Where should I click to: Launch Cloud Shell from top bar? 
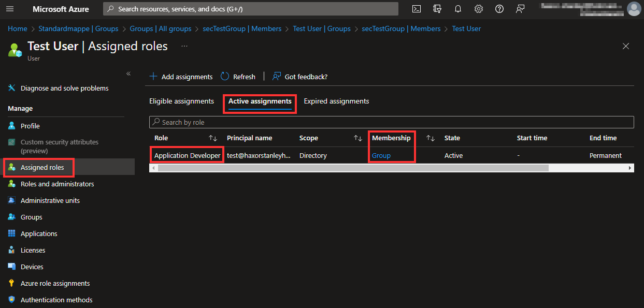416,9
